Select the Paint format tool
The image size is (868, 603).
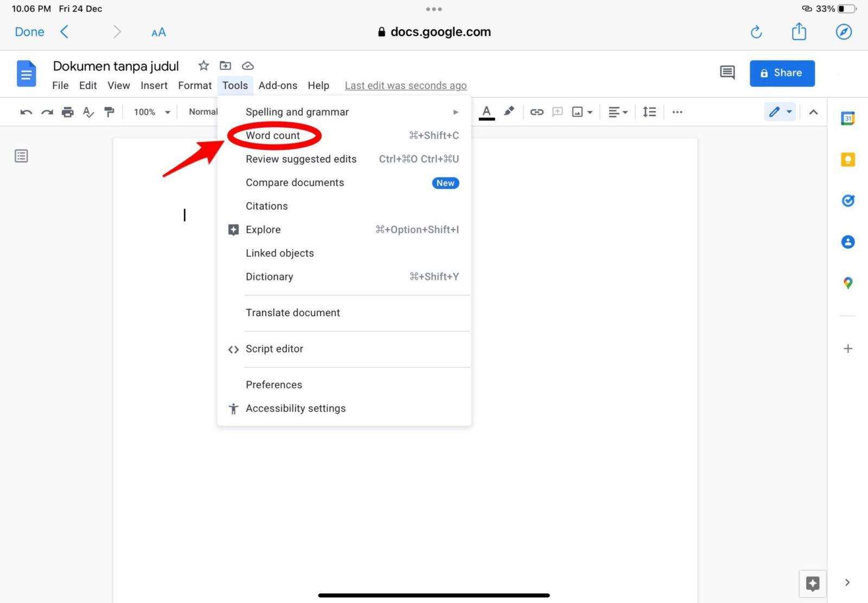(109, 112)
